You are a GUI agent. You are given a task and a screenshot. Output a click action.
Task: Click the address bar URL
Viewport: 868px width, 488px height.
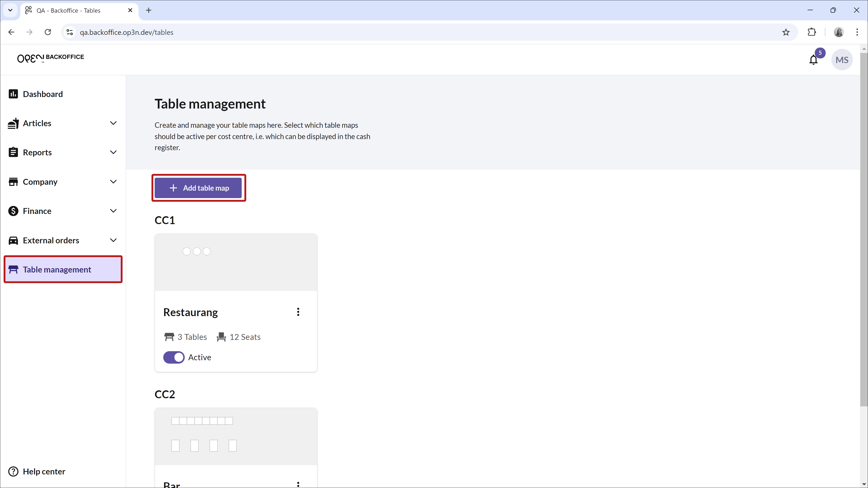tap(127, 32)
